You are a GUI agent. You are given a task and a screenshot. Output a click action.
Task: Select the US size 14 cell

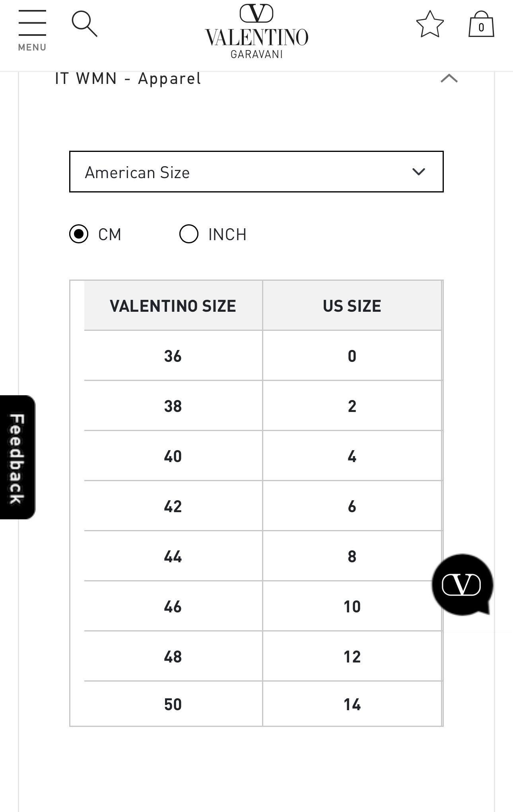pos(352,704)
